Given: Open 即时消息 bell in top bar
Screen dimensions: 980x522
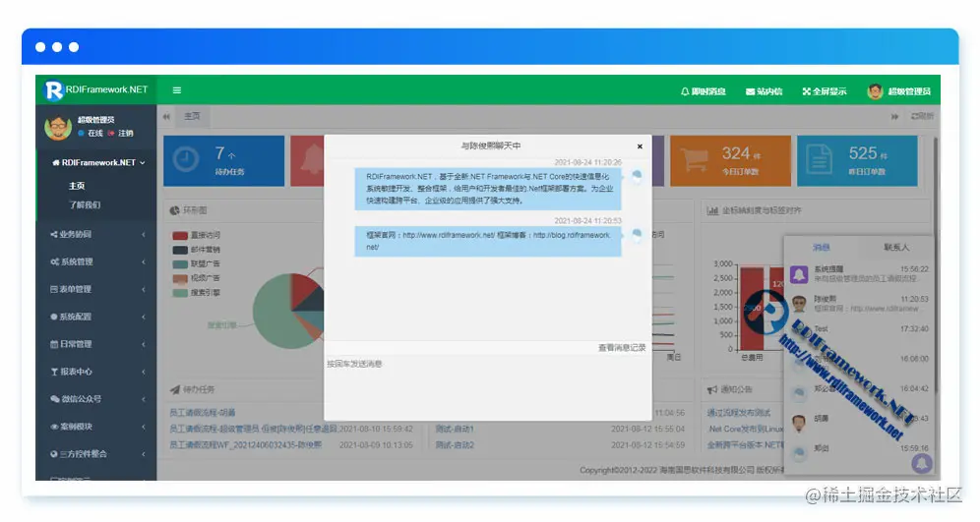Looking at the screenshot, I should [704, 91].
